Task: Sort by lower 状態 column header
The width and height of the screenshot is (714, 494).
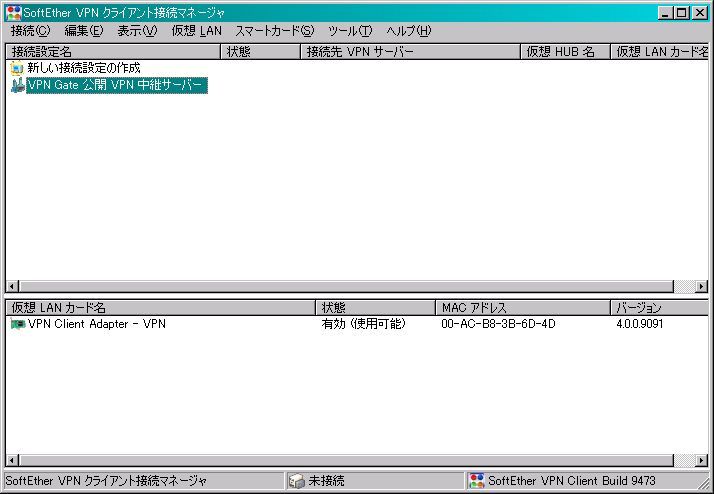Action: [375, 308]
